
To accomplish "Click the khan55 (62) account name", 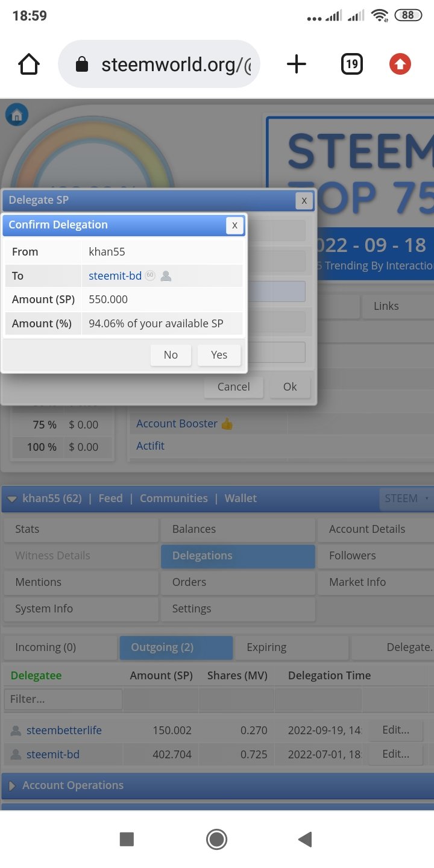I will pos(52,498).
